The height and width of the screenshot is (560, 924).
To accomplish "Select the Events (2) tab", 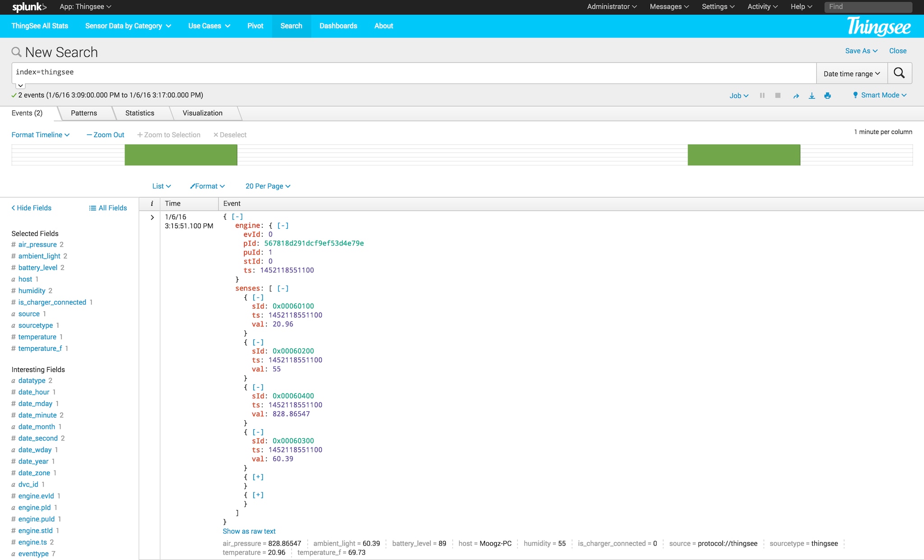I will [x=27, y=113].
